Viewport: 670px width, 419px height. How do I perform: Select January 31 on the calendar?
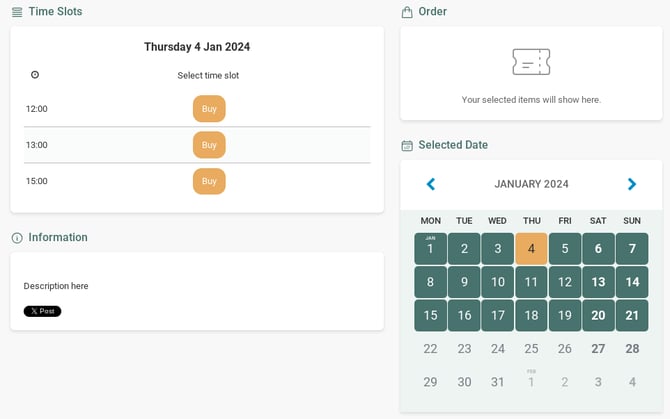[498, 382]
